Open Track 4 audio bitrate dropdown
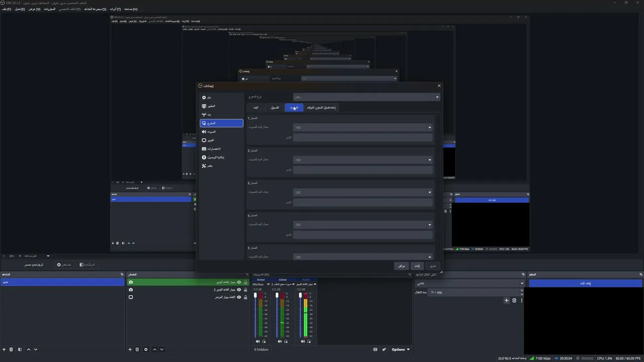This screenshot has height=362, width=644. 363,225
